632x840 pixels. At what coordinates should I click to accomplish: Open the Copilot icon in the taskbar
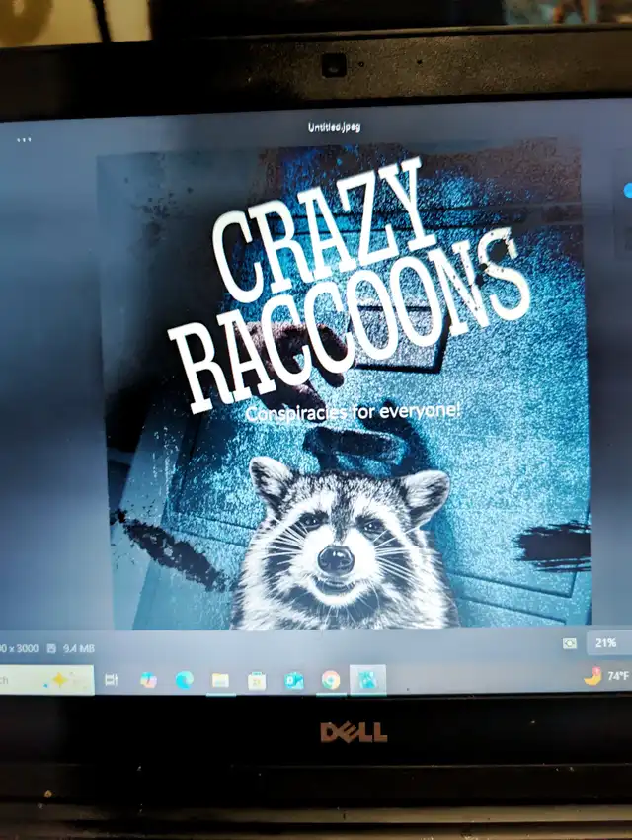pos(148,680)
